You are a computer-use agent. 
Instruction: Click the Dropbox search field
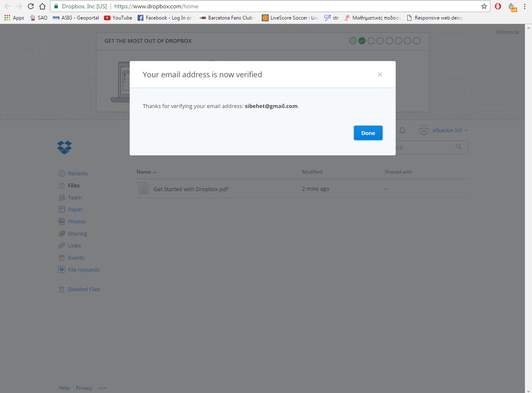428,147
